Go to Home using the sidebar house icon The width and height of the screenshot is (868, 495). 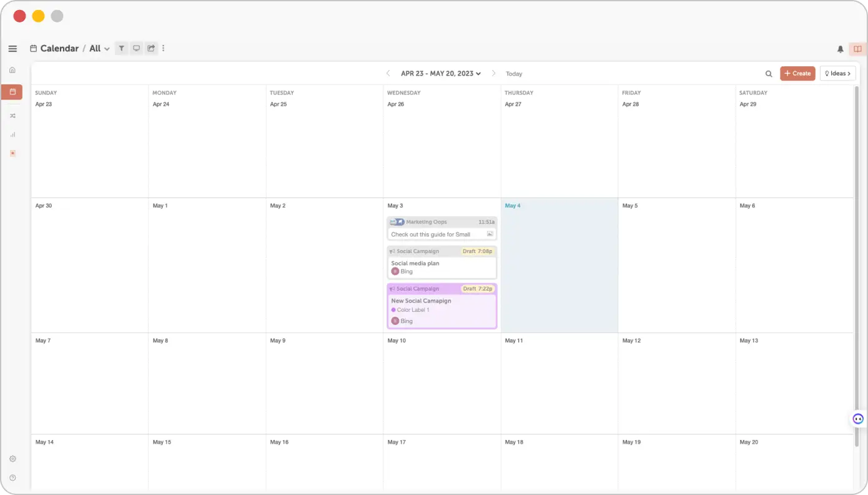pyautogui.click(x=12, y=69)
